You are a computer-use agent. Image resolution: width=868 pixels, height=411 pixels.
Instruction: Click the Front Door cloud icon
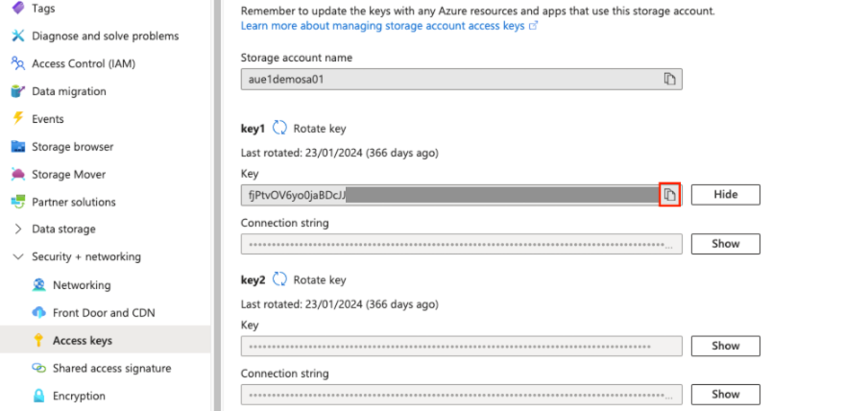[38, 313]
